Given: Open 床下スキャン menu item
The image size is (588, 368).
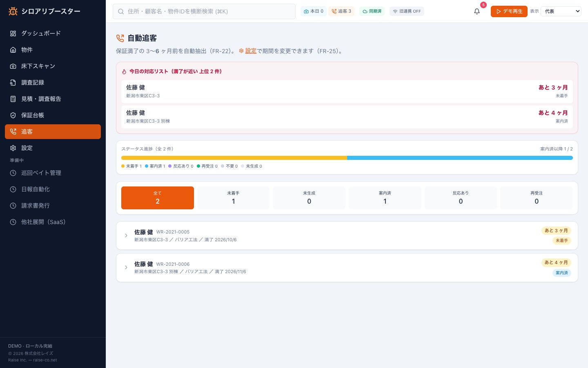Looking at the screenshot, I should pos(53,66).
